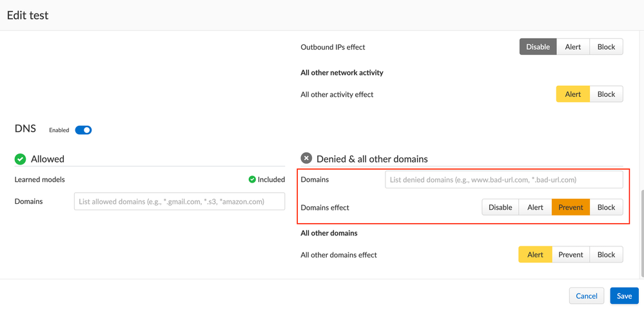This screenshot has height=309, width=644.
Task: Click the Denied domains X icon
Action: click(306, 158)
